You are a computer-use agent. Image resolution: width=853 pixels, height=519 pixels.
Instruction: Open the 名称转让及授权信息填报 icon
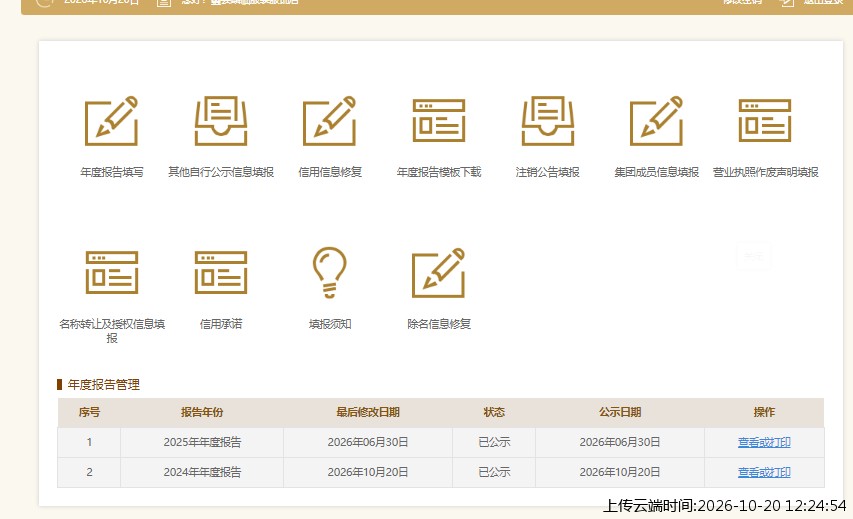click(x=112, y=273)
